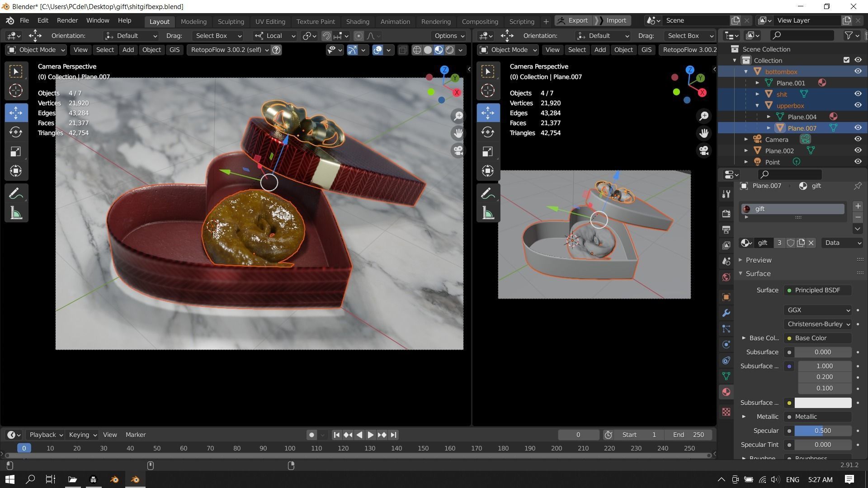
Task: Adjust the Specular value slider
Action: click(x=822, y=431)
